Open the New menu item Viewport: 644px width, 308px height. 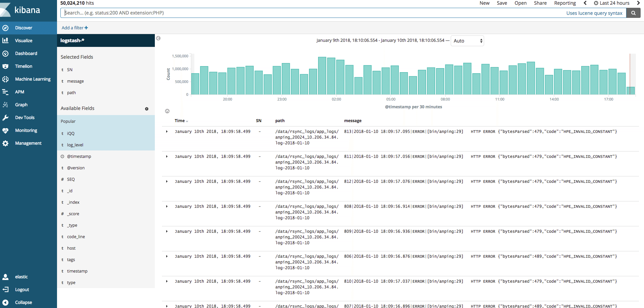(484, 3)
